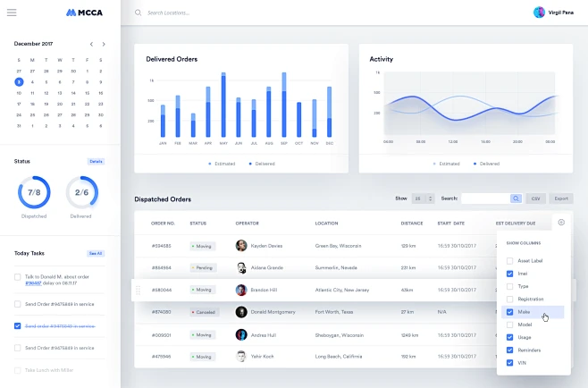The image size is (588, 388).
Task: Click the Dispatched 7/8 progress ring
Action: coord(34,192)
